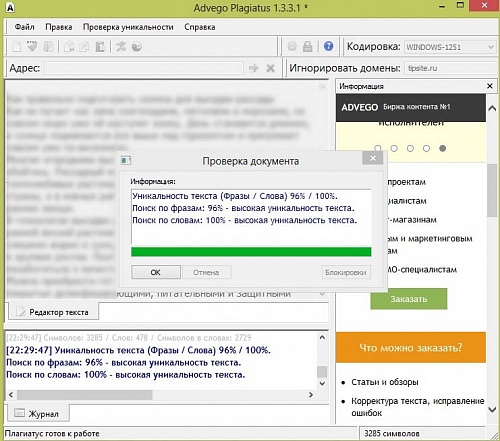Open the Файл menu
Viewport: 500px width, 441px height.
[24, 27]
